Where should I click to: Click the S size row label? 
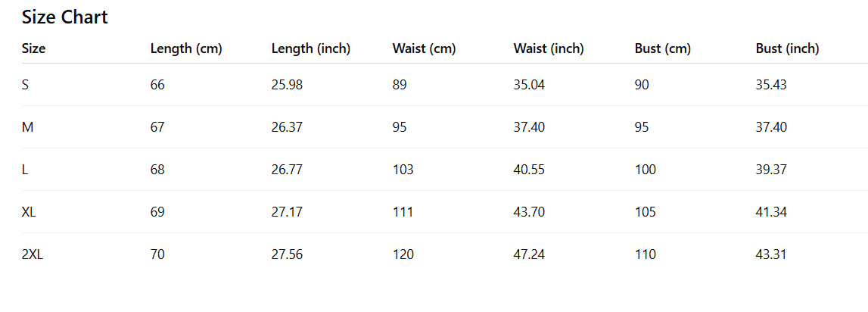[x=26, y=85]
